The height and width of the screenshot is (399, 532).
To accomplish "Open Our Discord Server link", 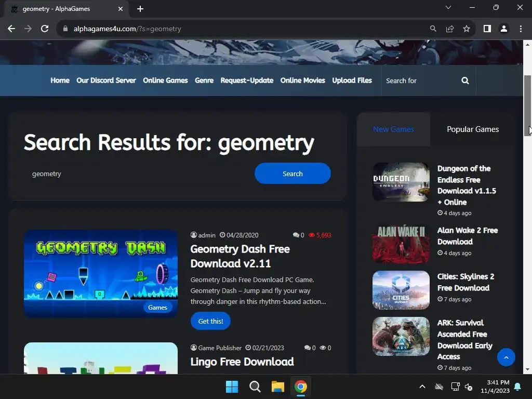I will (106, 81).
